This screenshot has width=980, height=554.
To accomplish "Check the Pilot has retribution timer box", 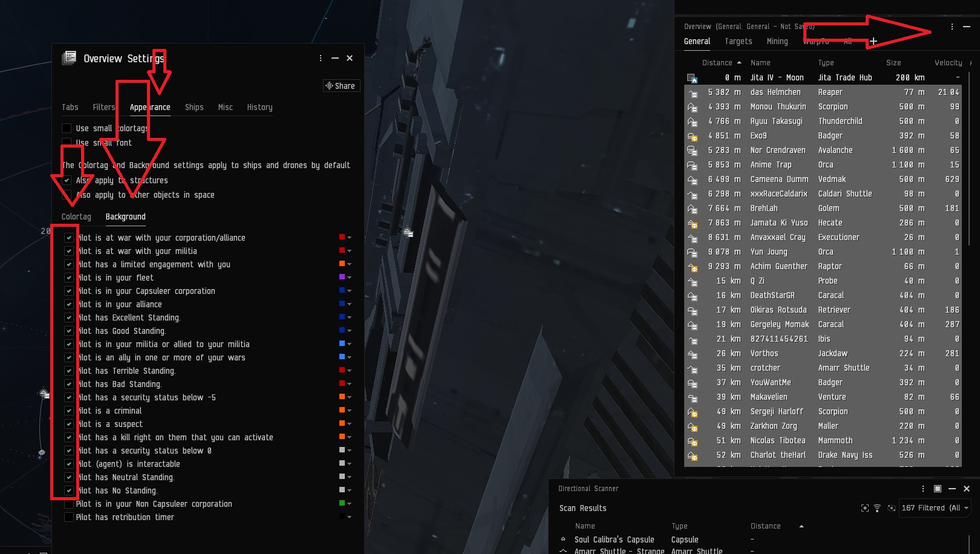I will (x=69, y=517).
